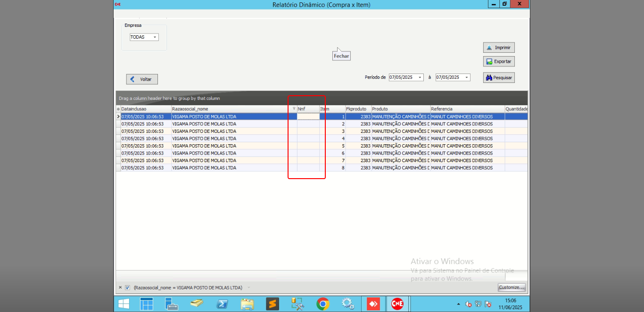This screenshot has width=644, height=312.
Task: Remove the active filter with X
Action: [x=120, y=287]
